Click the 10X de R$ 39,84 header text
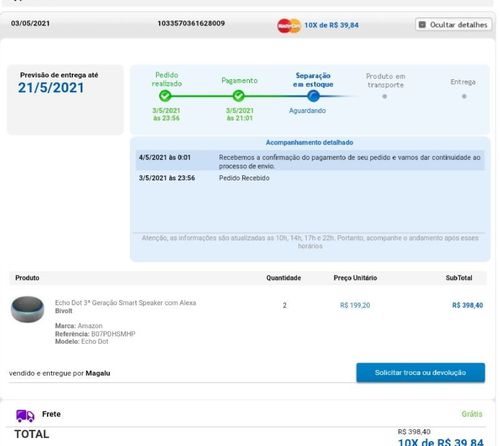This screenshot has width=500, height=446. [331, 25]
